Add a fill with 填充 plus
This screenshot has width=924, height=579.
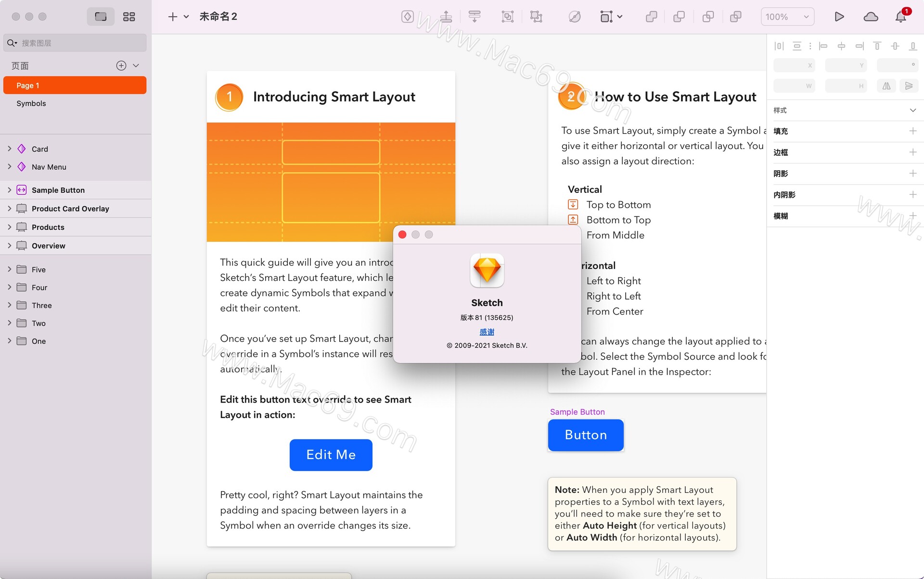tap(912, 131)
